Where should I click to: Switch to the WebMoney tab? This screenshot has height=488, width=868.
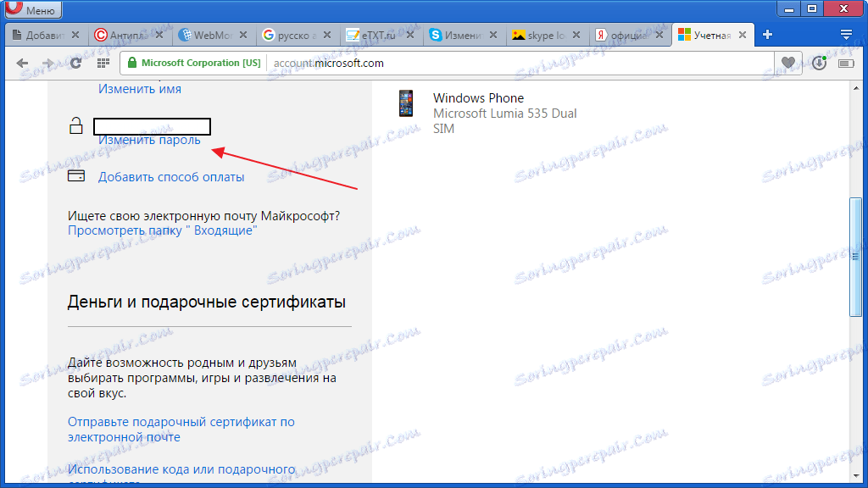coord(212,36)
